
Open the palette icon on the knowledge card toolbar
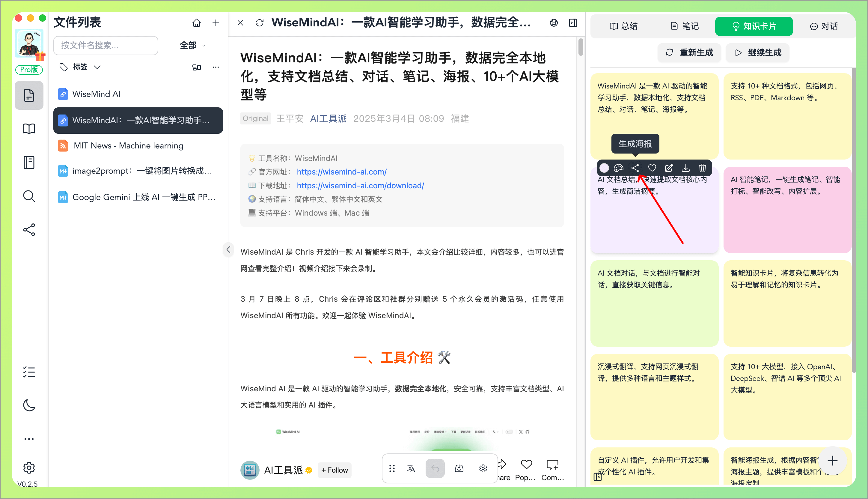coord(618,168)
